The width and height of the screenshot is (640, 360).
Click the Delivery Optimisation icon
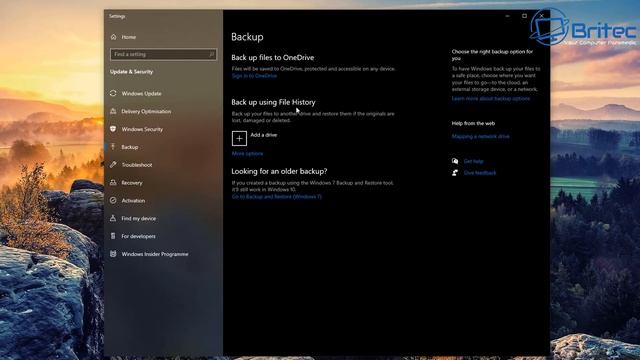point(113,111)
